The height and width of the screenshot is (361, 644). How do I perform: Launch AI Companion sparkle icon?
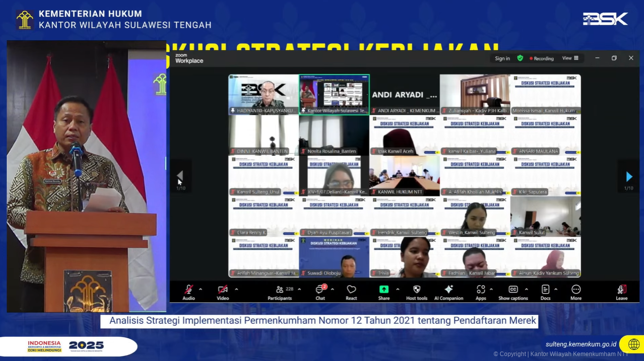449,291
